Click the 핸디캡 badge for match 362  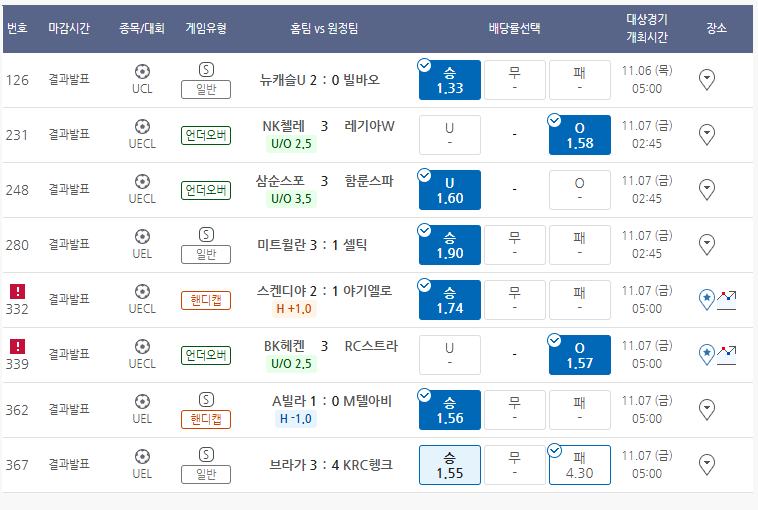coord(206,419)
